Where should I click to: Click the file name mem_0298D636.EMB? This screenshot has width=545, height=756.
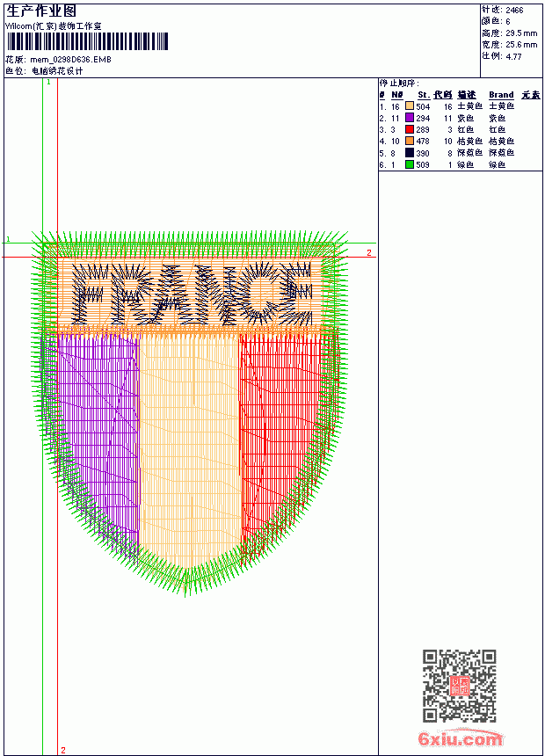click(x=71, y=59)
